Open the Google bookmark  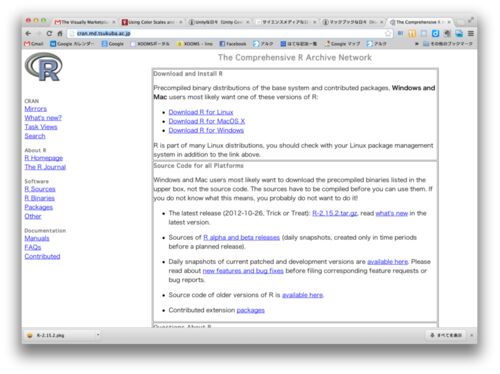tap(113, 44)
